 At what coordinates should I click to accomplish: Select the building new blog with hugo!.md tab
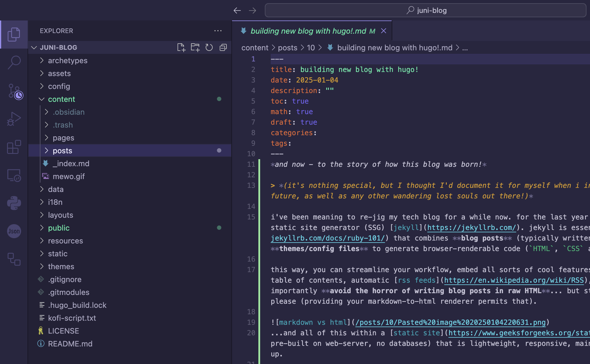click(x=308, y=31)
